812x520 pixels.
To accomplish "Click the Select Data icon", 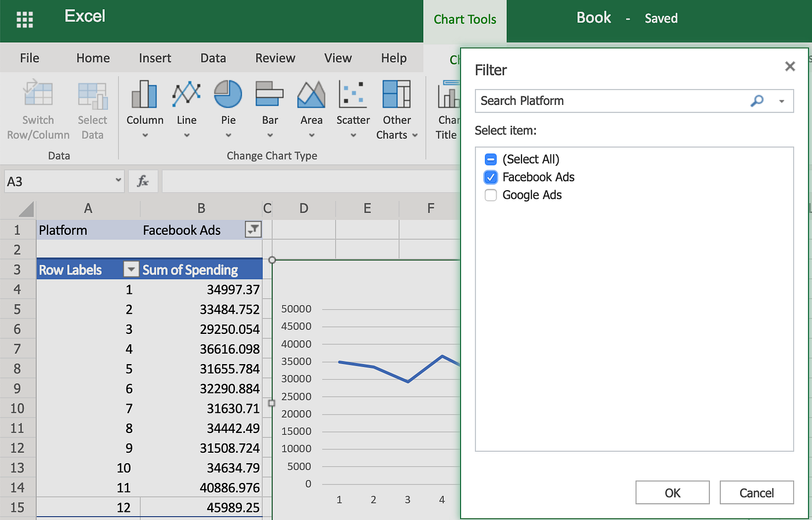I will tap(92, 95).
